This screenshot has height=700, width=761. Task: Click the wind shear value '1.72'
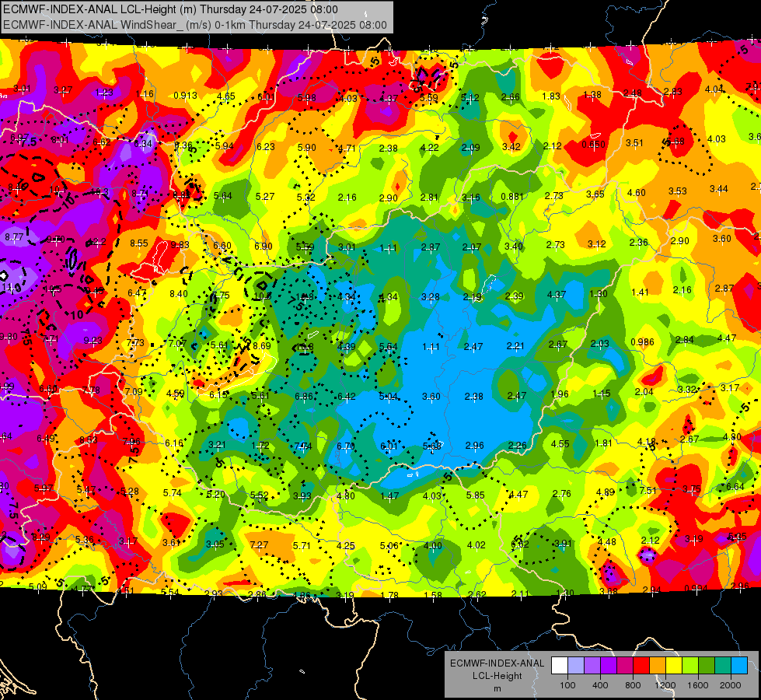(260, 445)
